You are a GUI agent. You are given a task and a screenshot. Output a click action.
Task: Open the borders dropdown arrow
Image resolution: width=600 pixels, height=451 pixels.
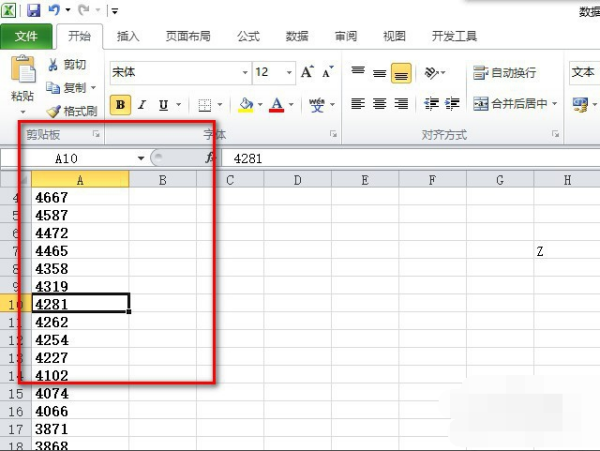[x=220, y=104]
